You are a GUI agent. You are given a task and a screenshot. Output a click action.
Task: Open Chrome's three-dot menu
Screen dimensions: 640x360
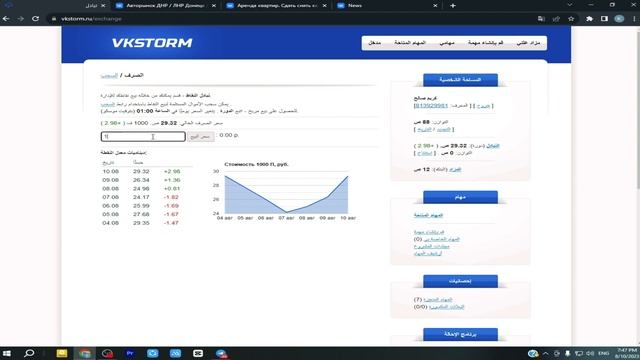click(x=634, y=19)
